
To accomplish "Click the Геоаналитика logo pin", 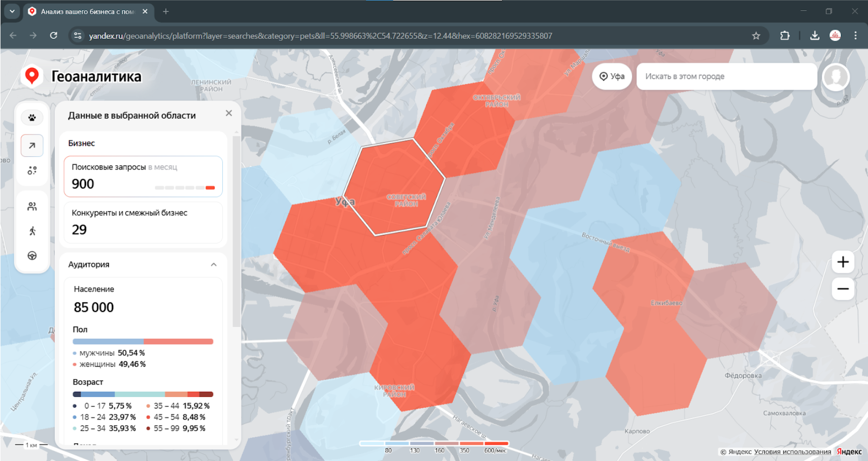I will (32, 76).
